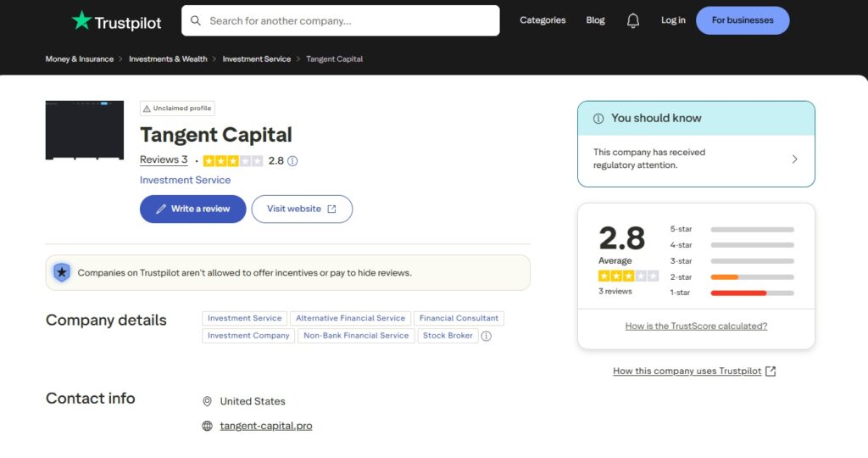The width and height of the screenshot is (868, 458).
Task: Open the Blog menu item
Action: pos(595,20)
